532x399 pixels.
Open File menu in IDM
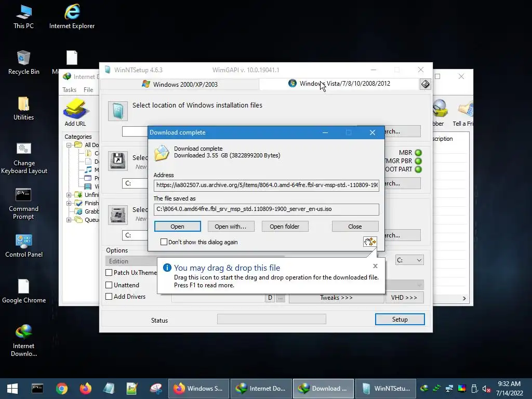[x=88, y=90]
